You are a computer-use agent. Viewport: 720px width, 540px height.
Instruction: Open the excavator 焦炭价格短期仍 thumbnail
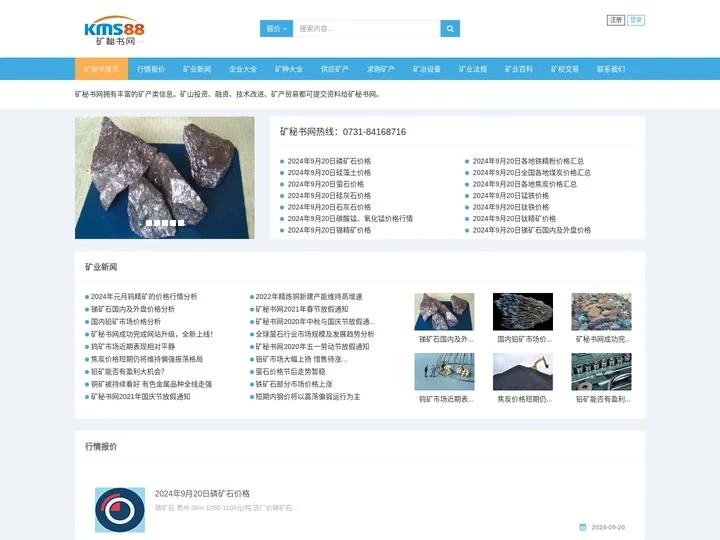(523, 371)
